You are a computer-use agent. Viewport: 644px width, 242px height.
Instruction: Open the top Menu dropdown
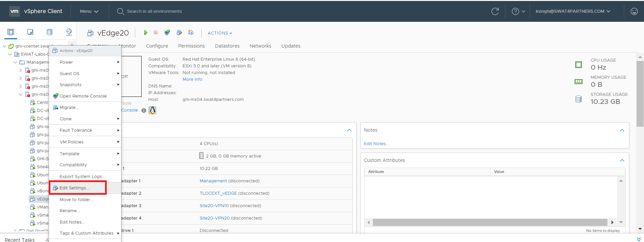pyautogui.click(x=89, y=11)
